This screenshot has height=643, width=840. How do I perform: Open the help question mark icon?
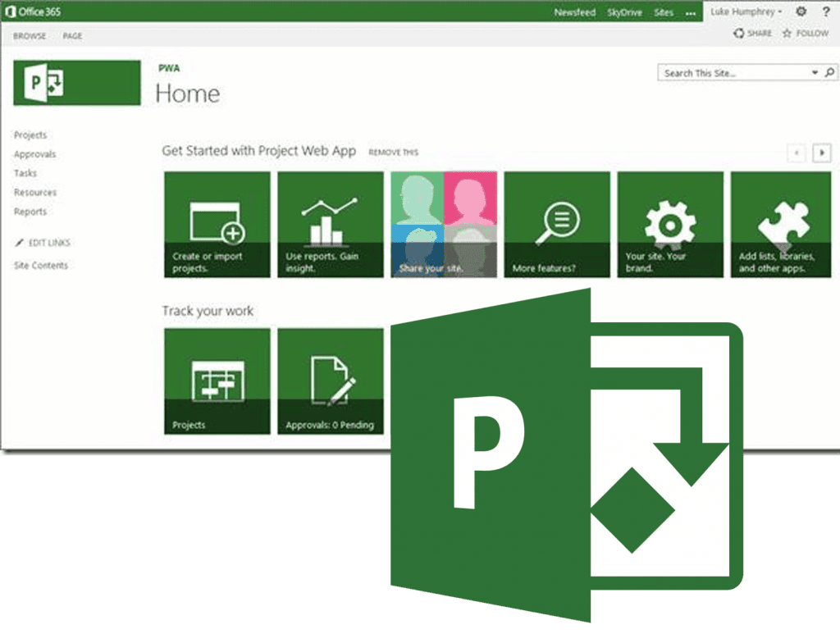click(826, 11)
